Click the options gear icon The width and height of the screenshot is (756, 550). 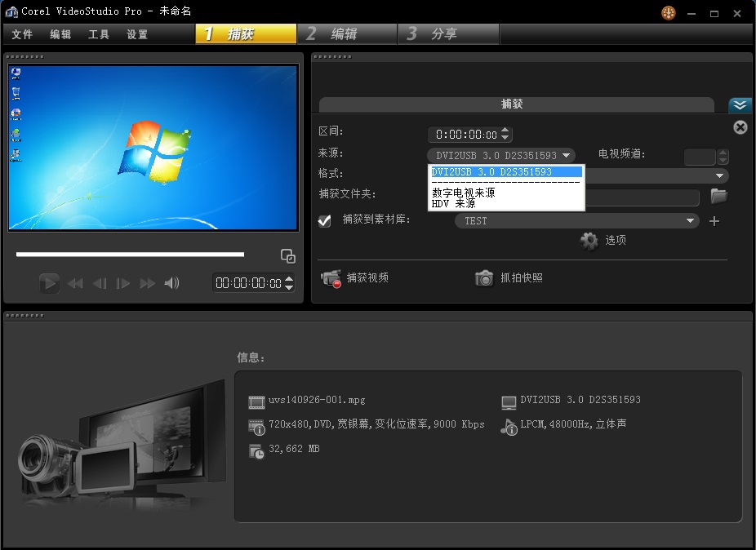click(589, 241)
